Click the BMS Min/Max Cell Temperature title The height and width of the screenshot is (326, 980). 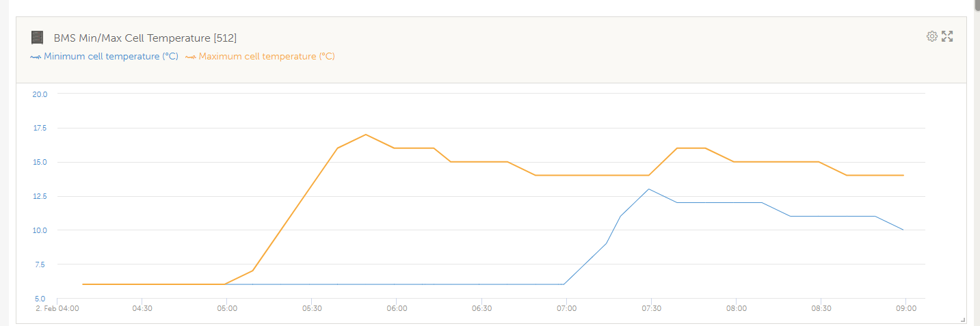[x=145, y=38]
